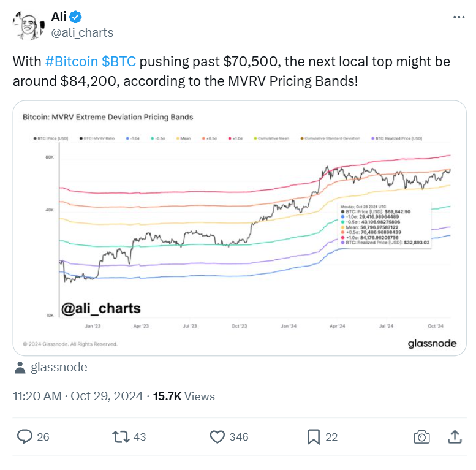Bookmark this tweet
Image resolution: width=476 pixels, height=470 pixels.
coord(314,437)
